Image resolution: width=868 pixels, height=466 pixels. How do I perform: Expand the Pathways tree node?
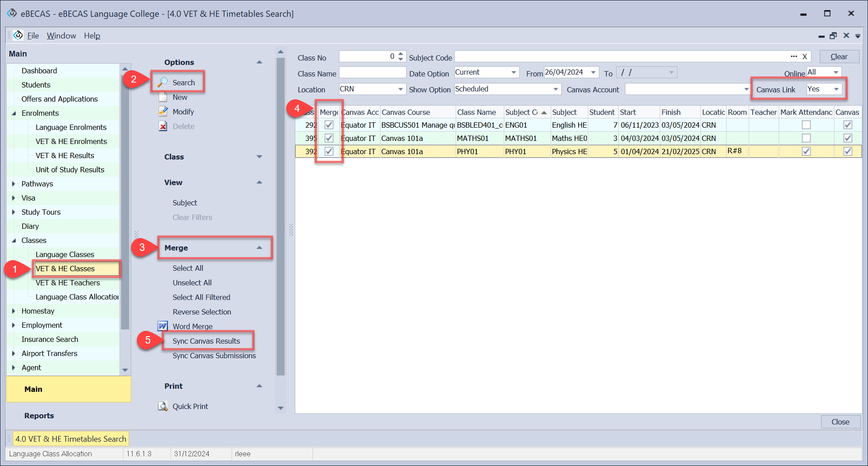[14, 184]
